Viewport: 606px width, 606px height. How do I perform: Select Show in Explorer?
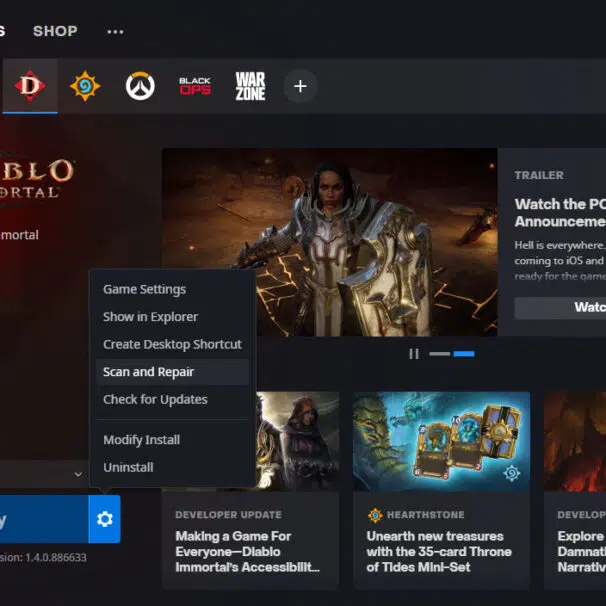[x=172, y=317]
